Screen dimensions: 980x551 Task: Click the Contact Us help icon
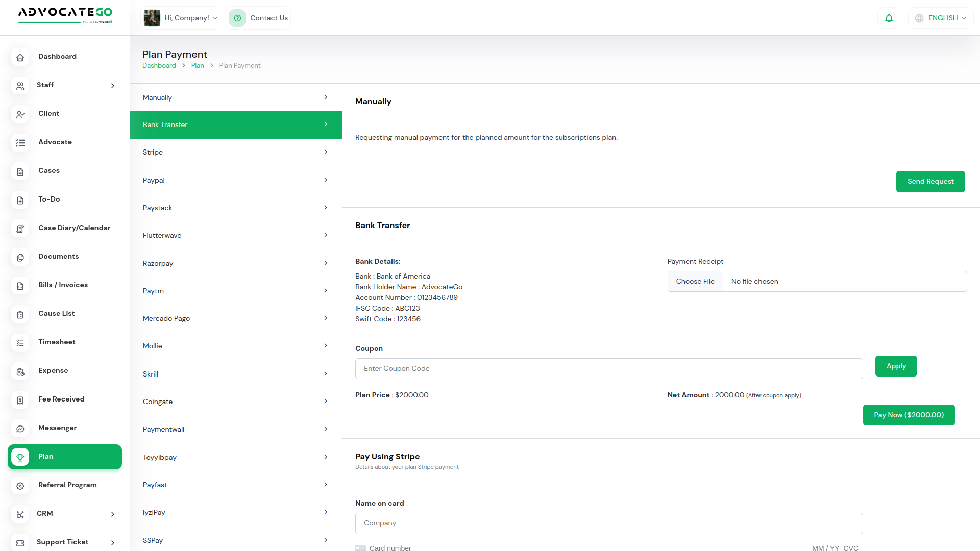click(237, 18)
